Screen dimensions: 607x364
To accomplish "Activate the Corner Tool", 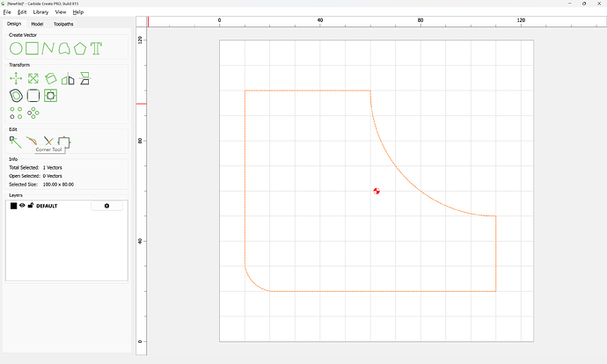I will [x=32, y=141].
